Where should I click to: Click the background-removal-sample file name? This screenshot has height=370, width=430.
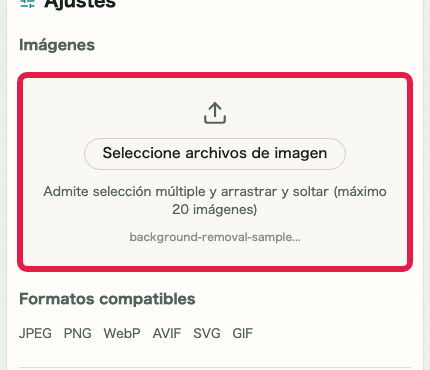pos(215,237)
